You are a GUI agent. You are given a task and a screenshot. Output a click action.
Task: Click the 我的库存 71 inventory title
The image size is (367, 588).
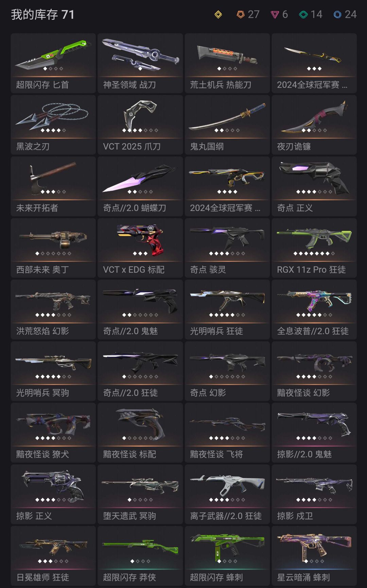(42, 15)
